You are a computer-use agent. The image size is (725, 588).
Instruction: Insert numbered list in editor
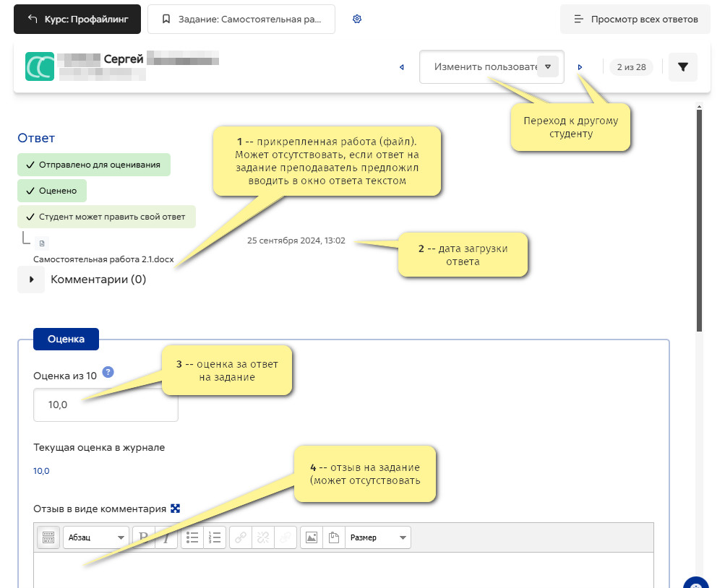pyautogui.click(x=215, y=537)
